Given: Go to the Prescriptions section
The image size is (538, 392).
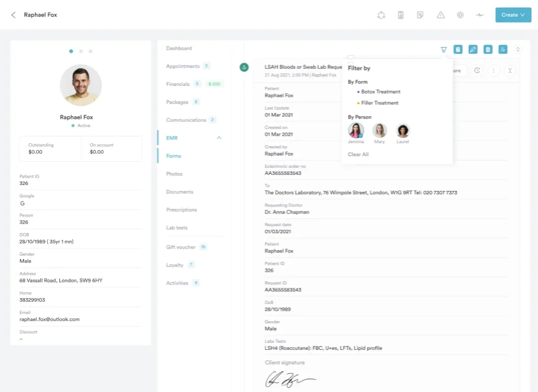Looking at the screenshot, I should click(x=182, y=210).
